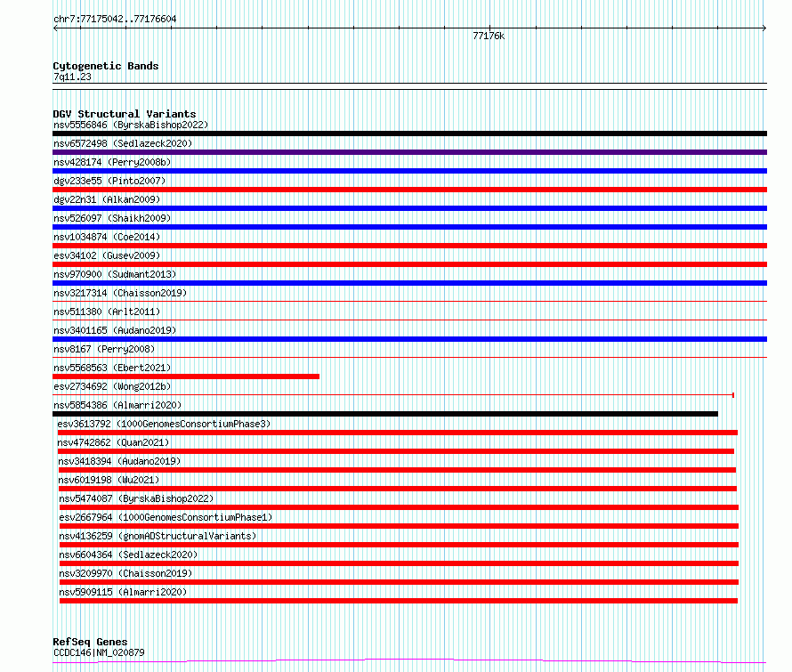Click variant label nsv511380 (Arlt2011)
Viewport: 792px width, 672px height.
pos(107,312)
